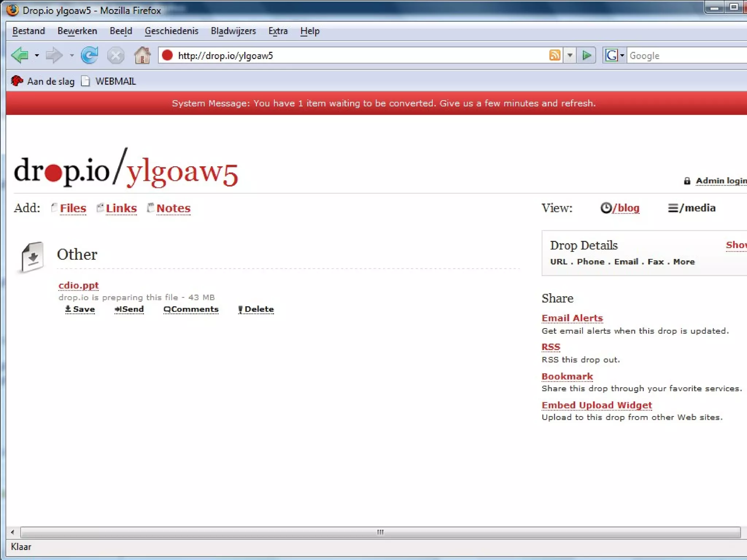Click the orange RSS feed icon

(x=554, y=55)
